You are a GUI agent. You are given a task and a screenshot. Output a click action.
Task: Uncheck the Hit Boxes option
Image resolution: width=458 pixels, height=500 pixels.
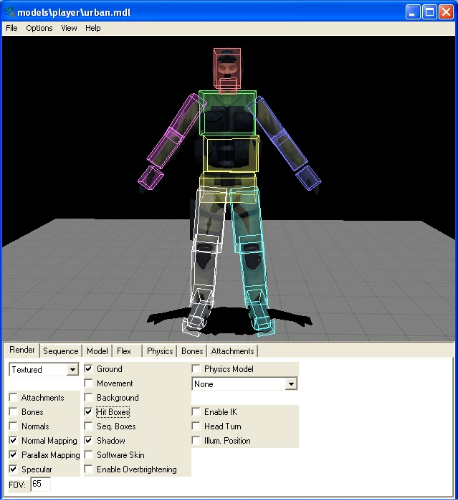click(x=89, y=412)
